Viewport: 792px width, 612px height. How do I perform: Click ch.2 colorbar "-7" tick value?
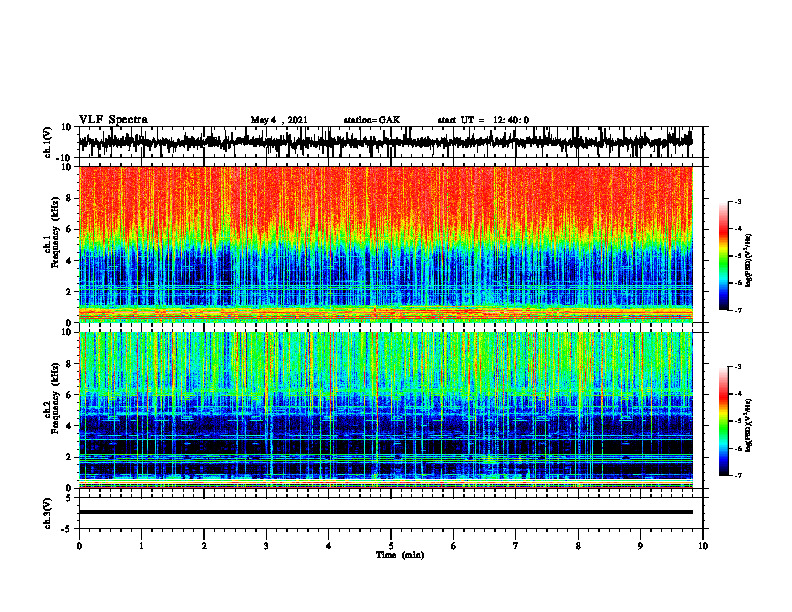point(738,475)
